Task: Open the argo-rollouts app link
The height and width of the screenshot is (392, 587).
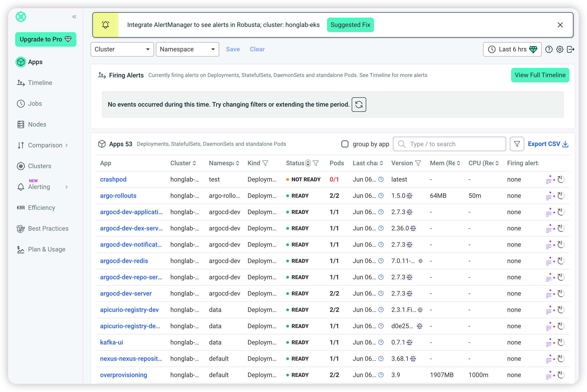Action: pos(118,196)
